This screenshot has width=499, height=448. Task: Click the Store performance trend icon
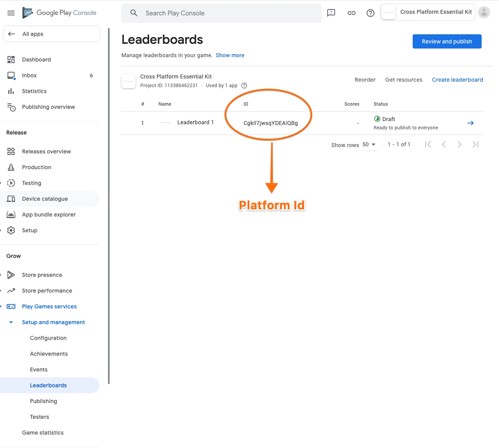(x=11, y=291)
